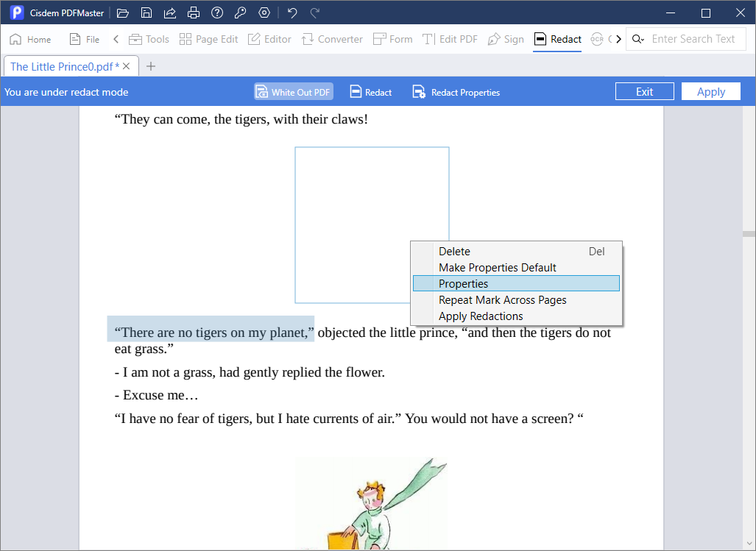This screenshot has height=551, width=756.
Task: Click the Little Prince illustration
Action: click(x=371, y=504)
